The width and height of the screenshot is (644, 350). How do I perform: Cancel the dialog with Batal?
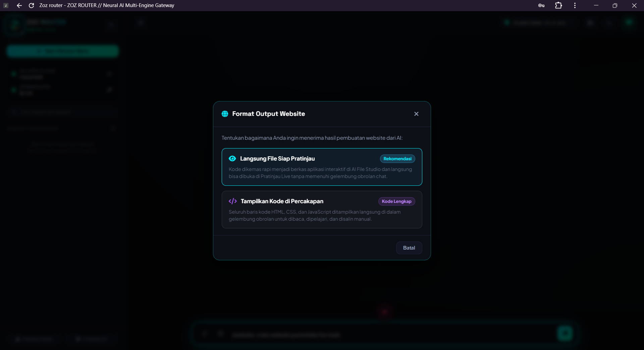tap(409, 248)
